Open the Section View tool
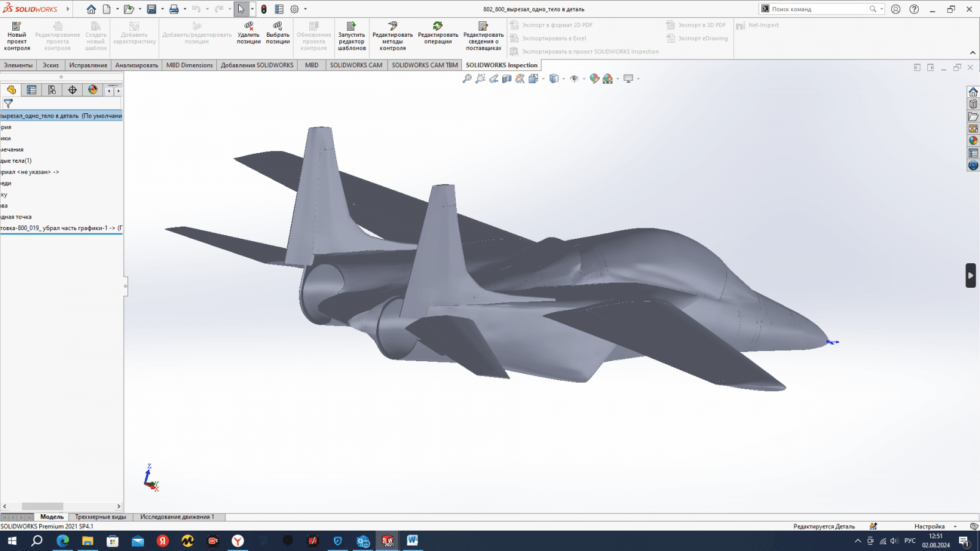Image resolution: width=980 pixels, height=551 pixels. pyautogui.click(x=507, y=79)
